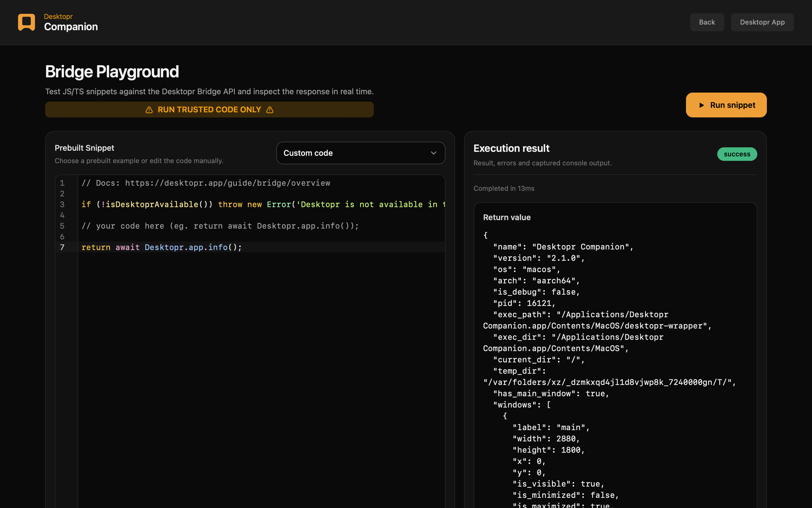812x508 pixels.
Task: Click the Desktopr Companion logo icon
Action: 27,22
